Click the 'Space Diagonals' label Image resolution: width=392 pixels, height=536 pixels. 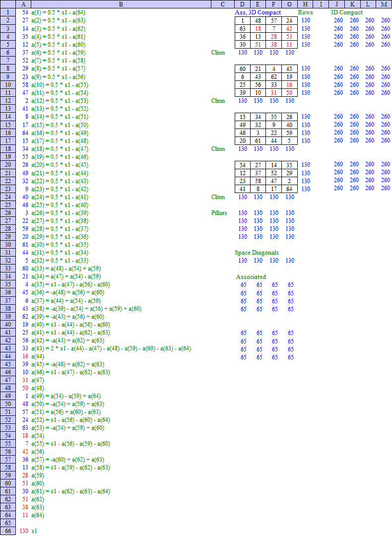tap(257, 253)
